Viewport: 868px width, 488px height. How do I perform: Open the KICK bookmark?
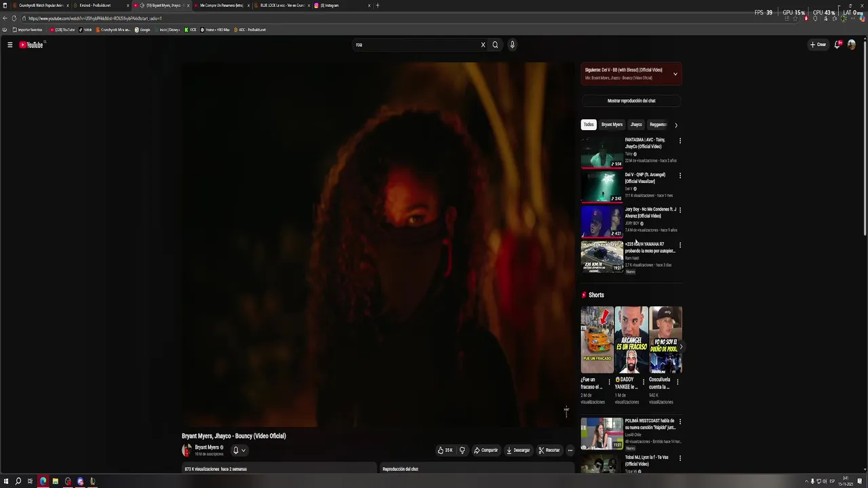pos(191,30)
